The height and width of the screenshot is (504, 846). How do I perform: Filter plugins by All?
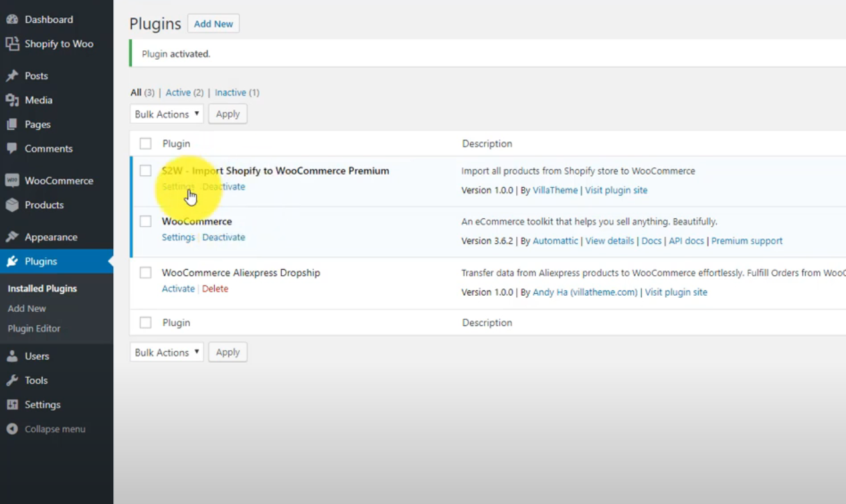coord(136,92)
